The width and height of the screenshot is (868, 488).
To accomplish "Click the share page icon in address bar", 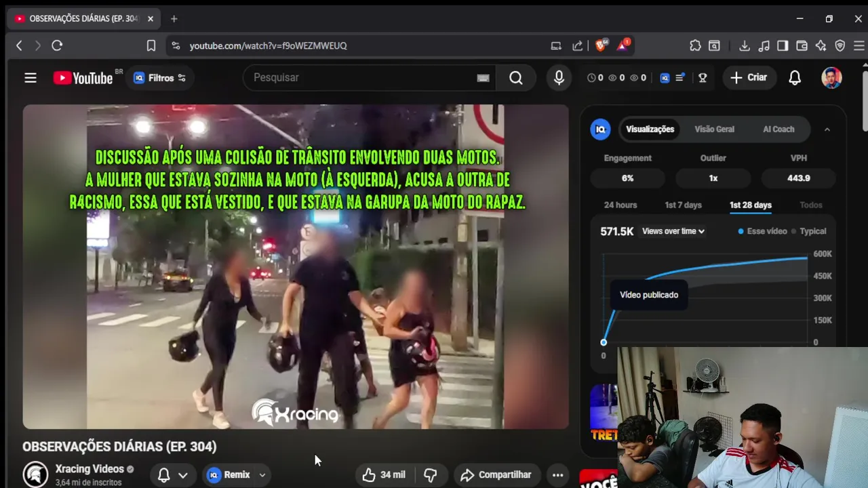I will point(578,45).
